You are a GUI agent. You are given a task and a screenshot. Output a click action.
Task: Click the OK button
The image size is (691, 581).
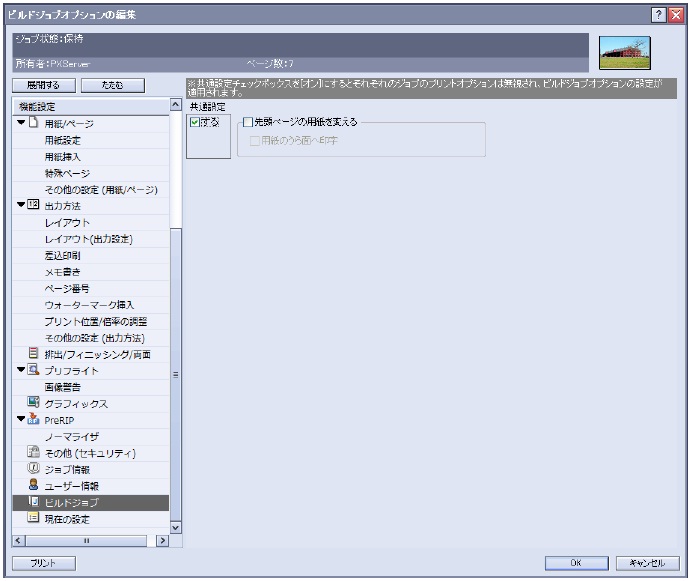(575, 563)
